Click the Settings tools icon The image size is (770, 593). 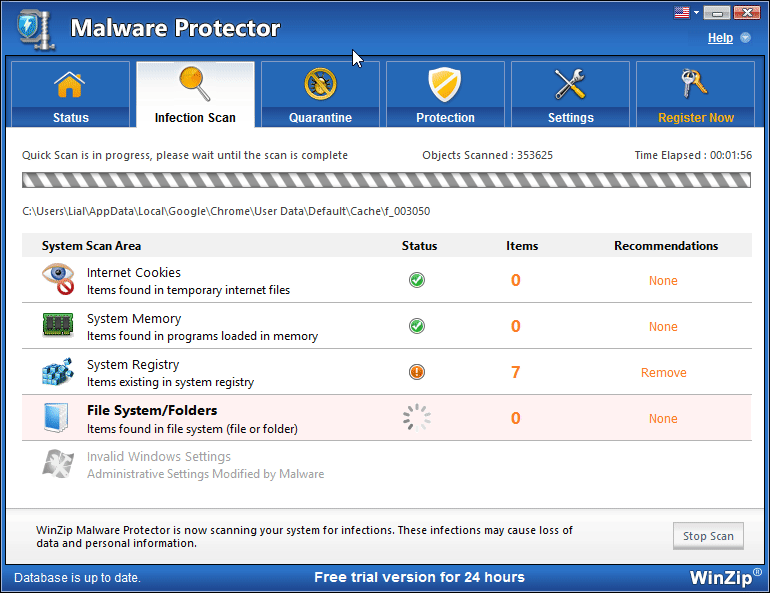coord(570,84)
